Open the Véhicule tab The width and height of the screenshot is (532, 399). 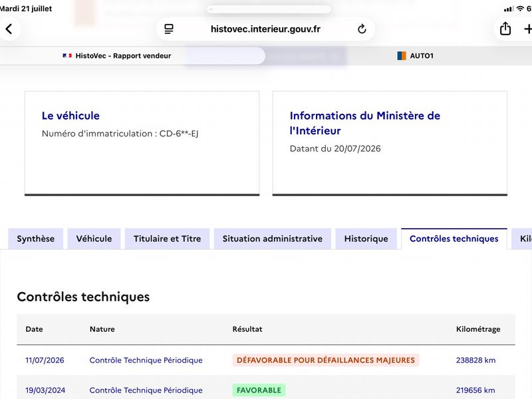coord(94,239)
